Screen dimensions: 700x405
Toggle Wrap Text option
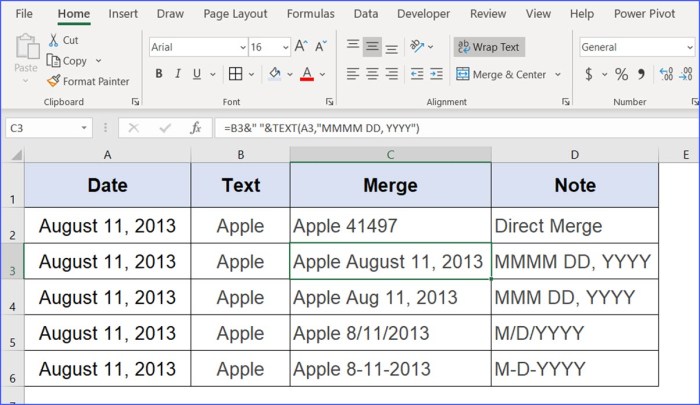pyautogui.click(x=489, y=46)
